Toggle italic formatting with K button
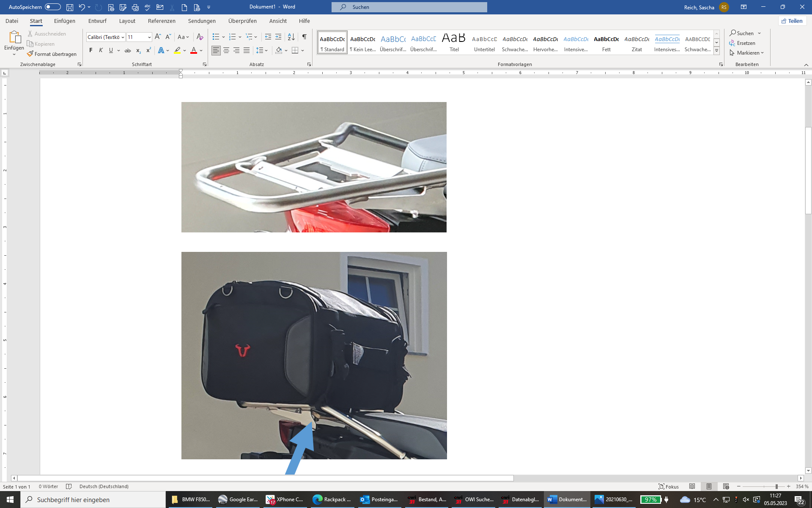 point(101,50)
